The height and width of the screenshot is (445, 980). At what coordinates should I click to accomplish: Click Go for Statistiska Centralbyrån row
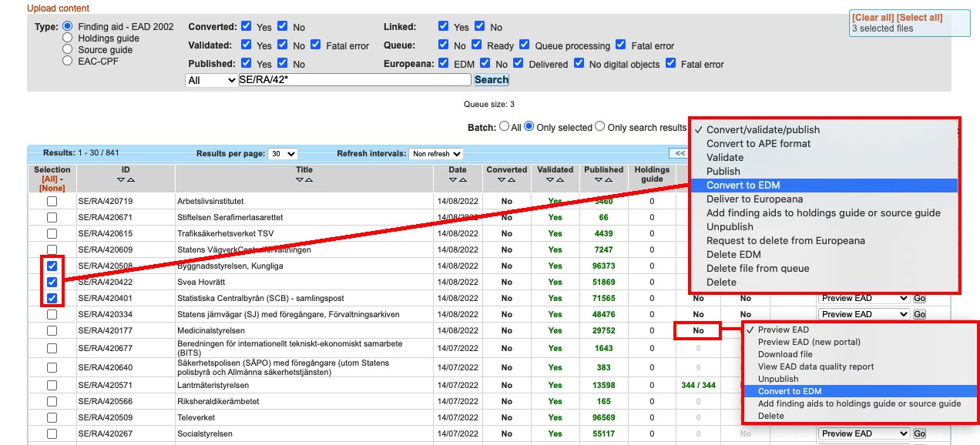[x=919, y=298]
